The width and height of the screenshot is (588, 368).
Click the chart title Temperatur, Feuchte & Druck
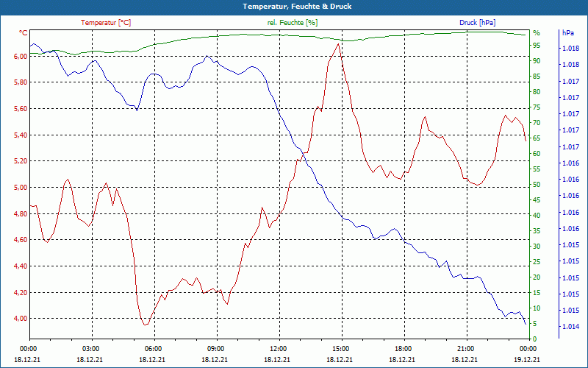(x=297, y=7)
